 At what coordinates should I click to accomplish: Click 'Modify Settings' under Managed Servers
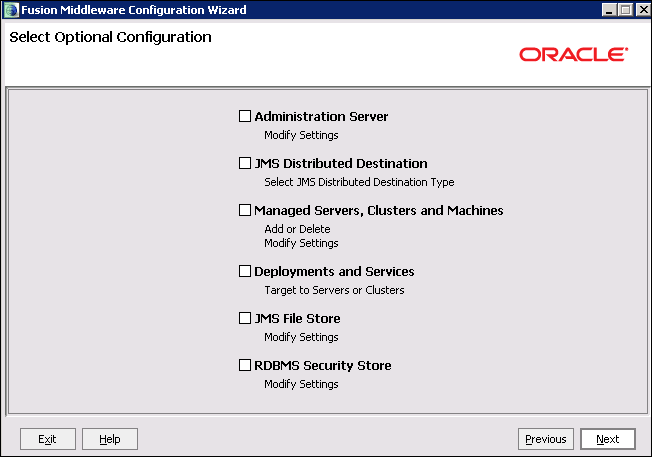click(301, 243)
